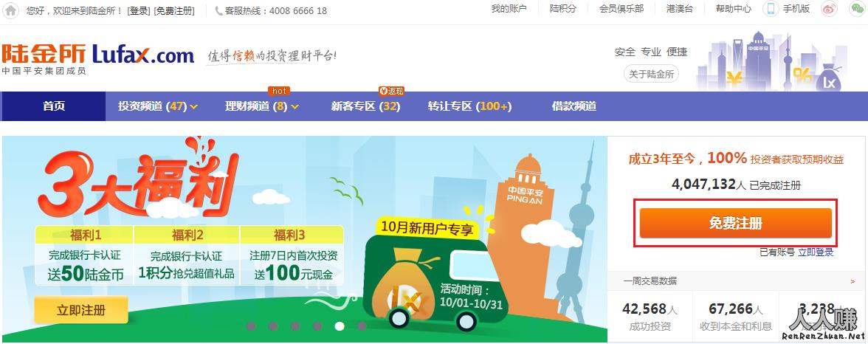Expand the arrow beside 投资频道
Image resolution: width=868 pixels, height=344 pixels.
[x=193, y=107]
